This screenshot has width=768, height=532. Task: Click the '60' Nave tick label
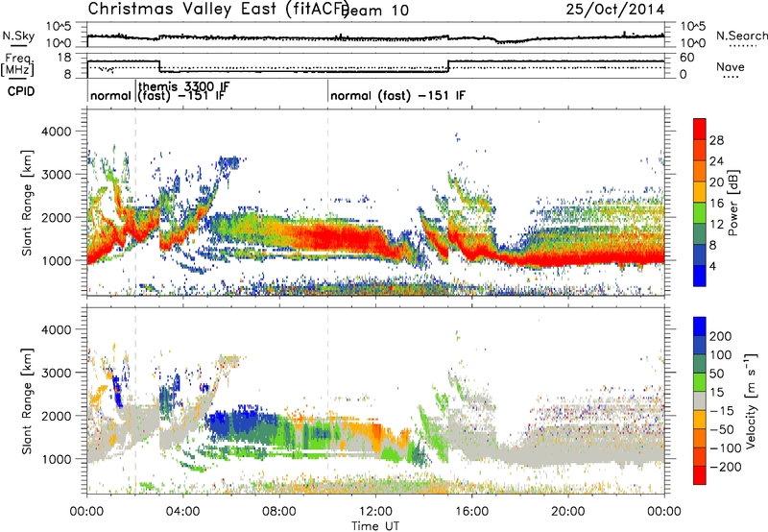[x=687, y=58]
